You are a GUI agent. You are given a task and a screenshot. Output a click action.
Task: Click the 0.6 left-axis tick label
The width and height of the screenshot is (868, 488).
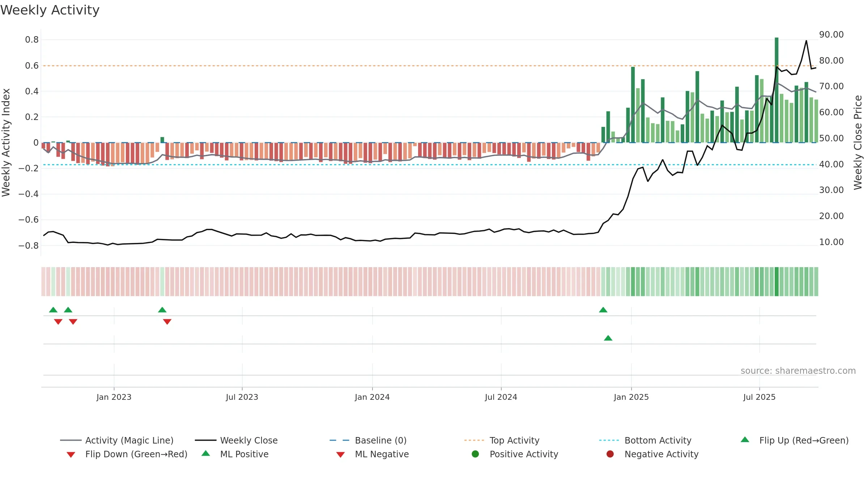(32, 65)
